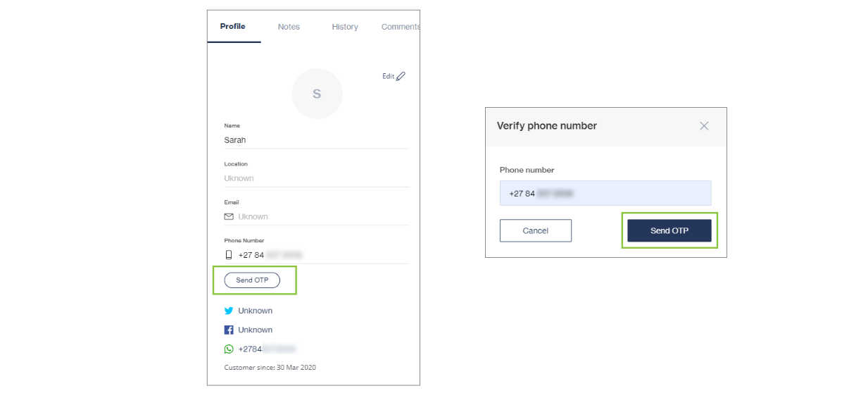Click Cancel in the verify dialog
Image resolution: width=868 pixels, height=398 pixels.
(x=536, y=230)
